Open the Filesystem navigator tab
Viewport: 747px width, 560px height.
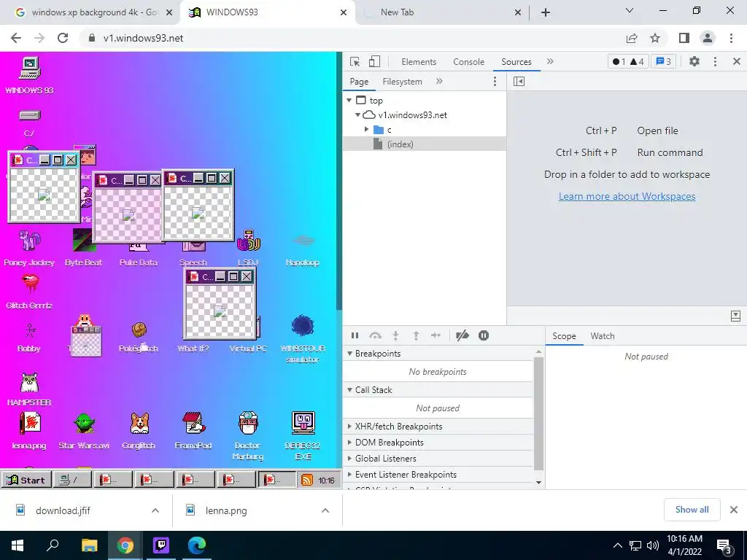tap(402, 82)
